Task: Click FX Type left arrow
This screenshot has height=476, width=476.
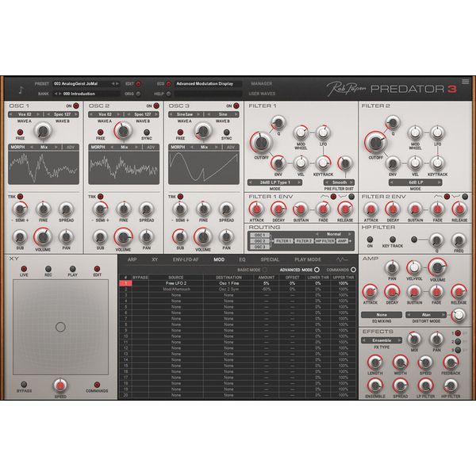Action: tap(364, 340)
